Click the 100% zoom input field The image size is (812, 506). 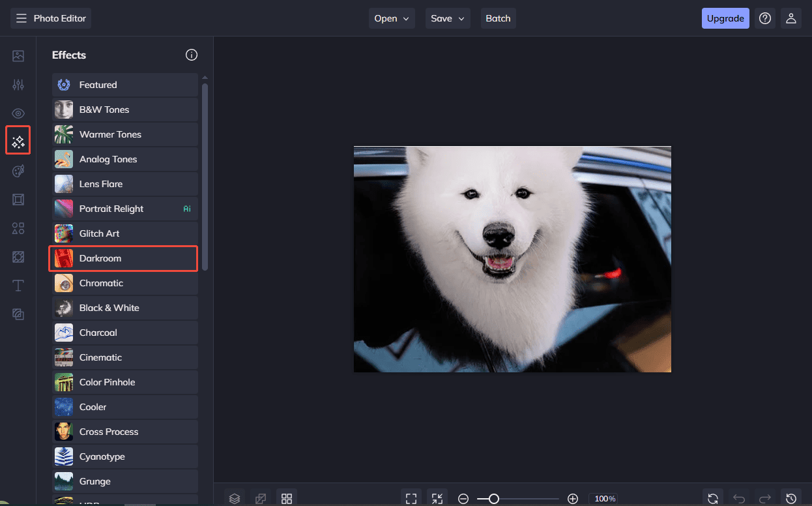(x=604, y=498)
